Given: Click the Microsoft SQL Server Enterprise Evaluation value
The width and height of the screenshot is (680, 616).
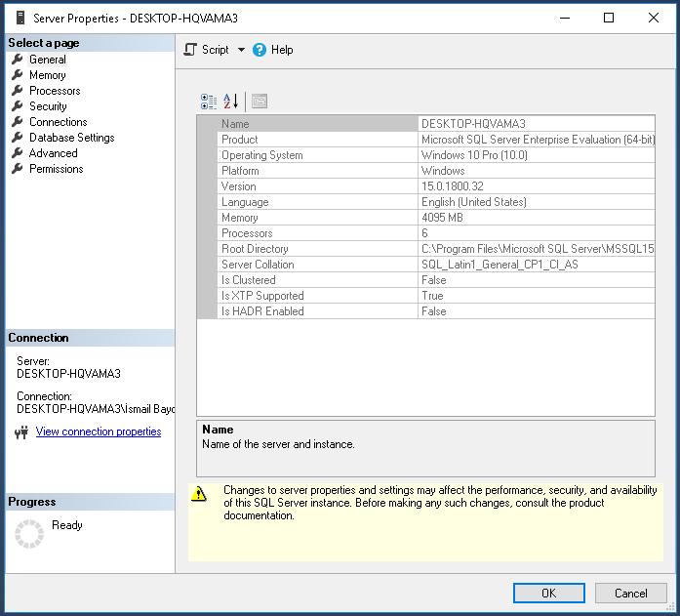Looking at the screenshot, I should (x=538, y=140).
